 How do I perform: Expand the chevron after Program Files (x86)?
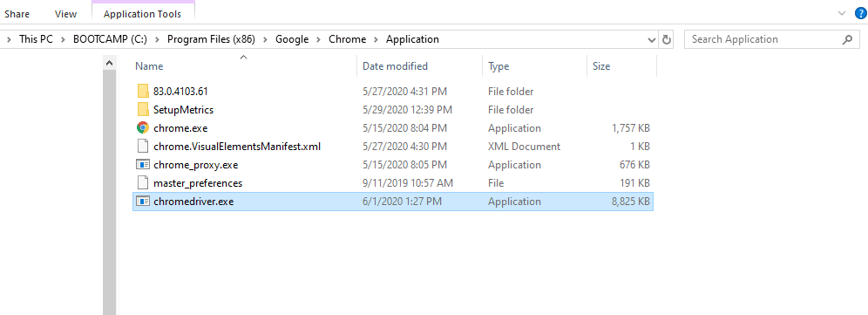(265, 39)
